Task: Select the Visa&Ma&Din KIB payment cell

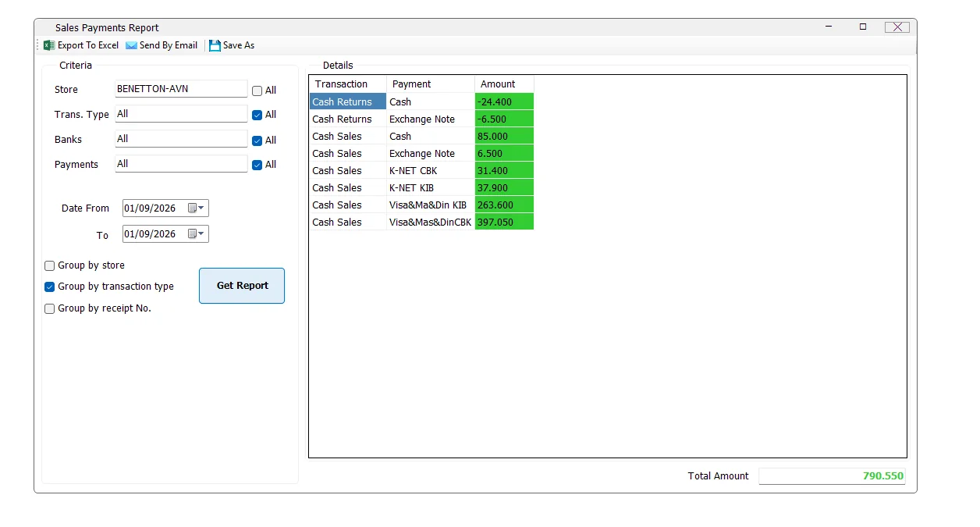Action: click(431, 205)
